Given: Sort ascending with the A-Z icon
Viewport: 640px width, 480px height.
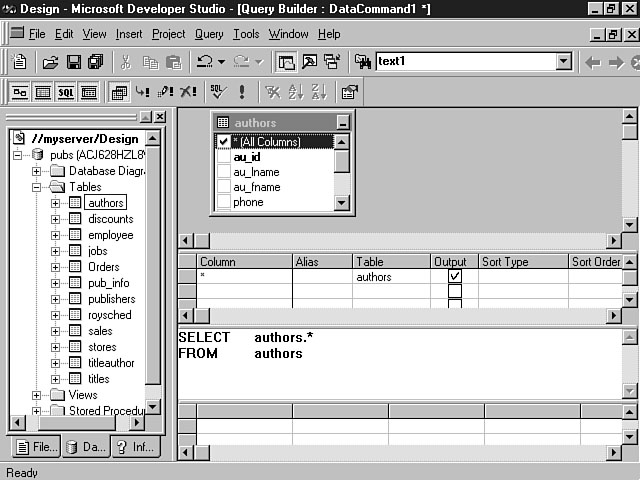Looking at the screenshot, I should (296, 92).
